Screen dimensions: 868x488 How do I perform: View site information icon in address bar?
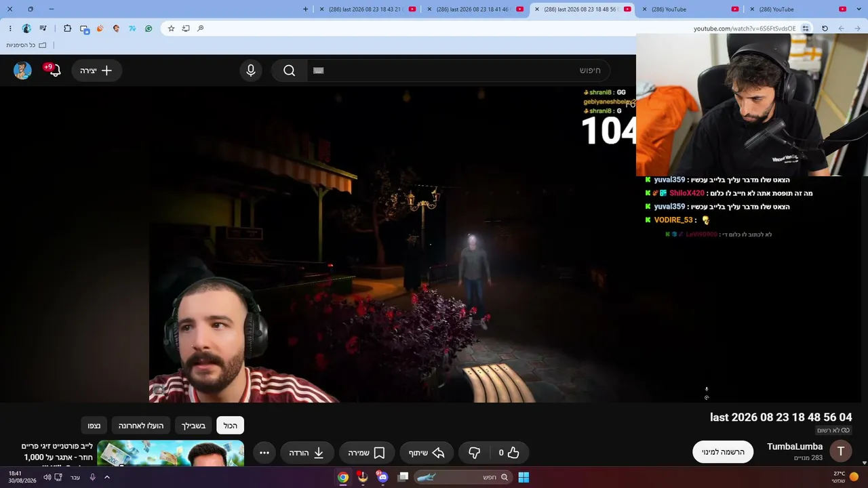pos(806,28)
